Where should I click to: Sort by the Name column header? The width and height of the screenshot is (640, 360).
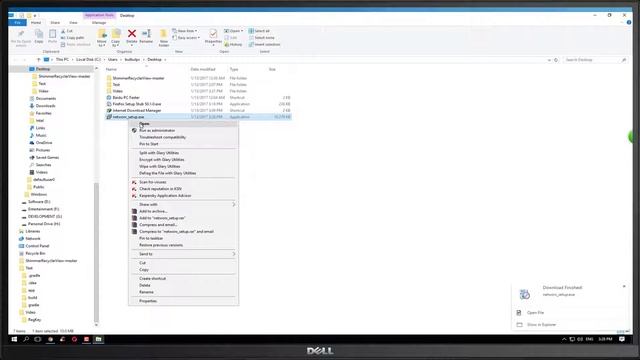[x=111, y=69]
